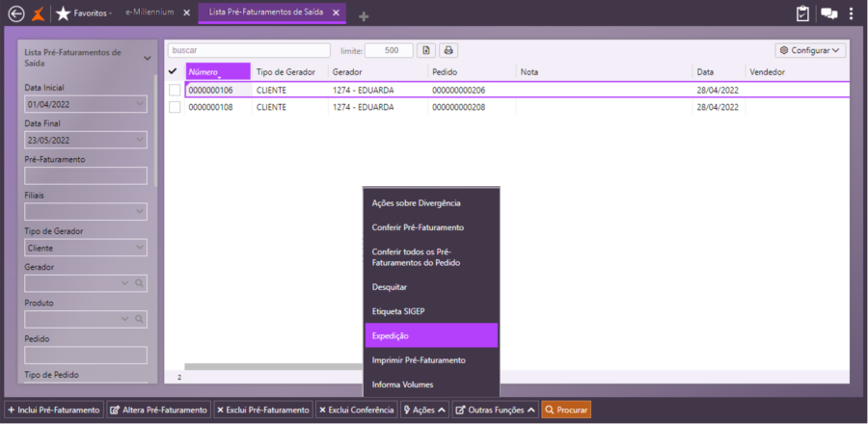Image resolution: width=868 pixels, height=424 pixels.
Task: Select cell 0000000106 in Número column
Action: (x=219, y=90)
